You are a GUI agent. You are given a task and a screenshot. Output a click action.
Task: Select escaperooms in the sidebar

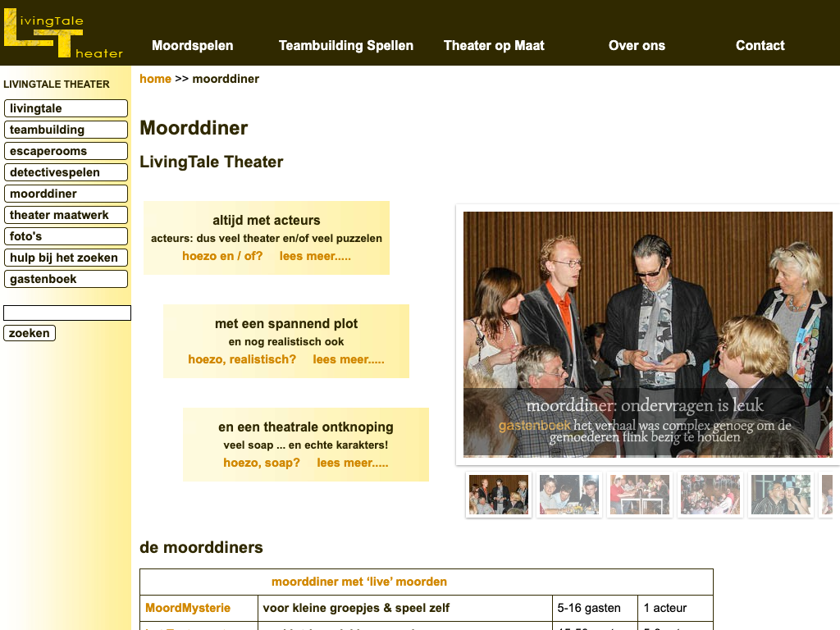pyautogui.click(x=66, y=151)
